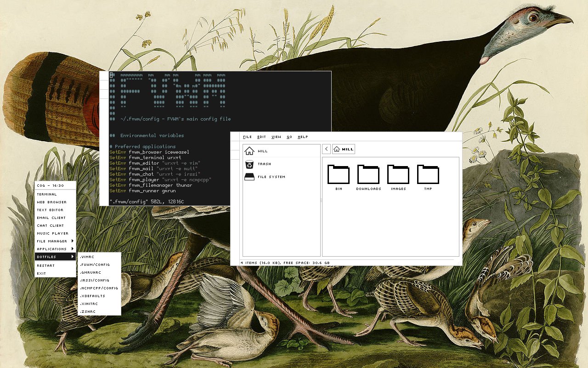The height and width of the screenshot is (368, 588).
Task: Click the vim status line showing 502L
Action: pos(147,201)
